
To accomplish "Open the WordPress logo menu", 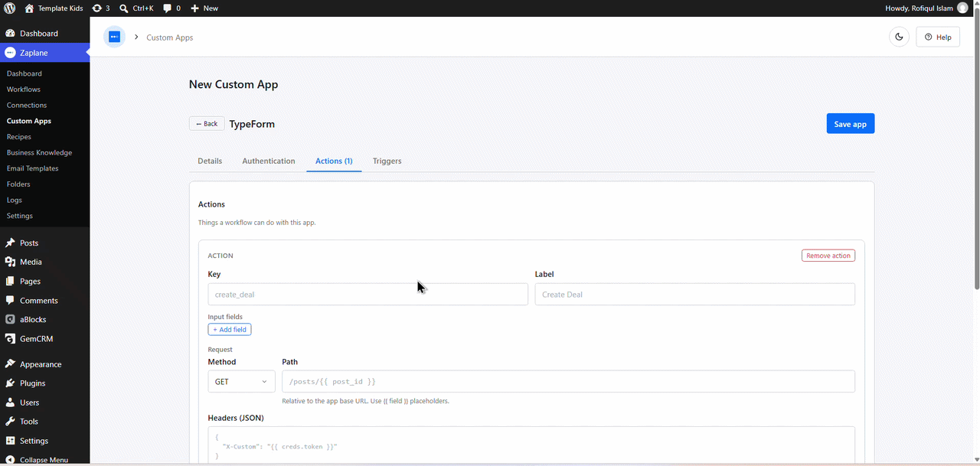I will point(10,8).
